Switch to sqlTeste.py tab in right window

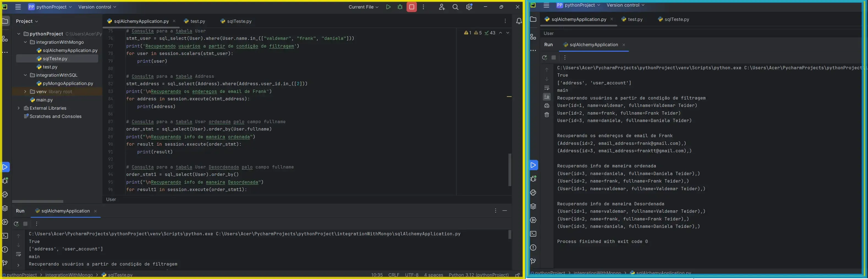tap(674, 19)
